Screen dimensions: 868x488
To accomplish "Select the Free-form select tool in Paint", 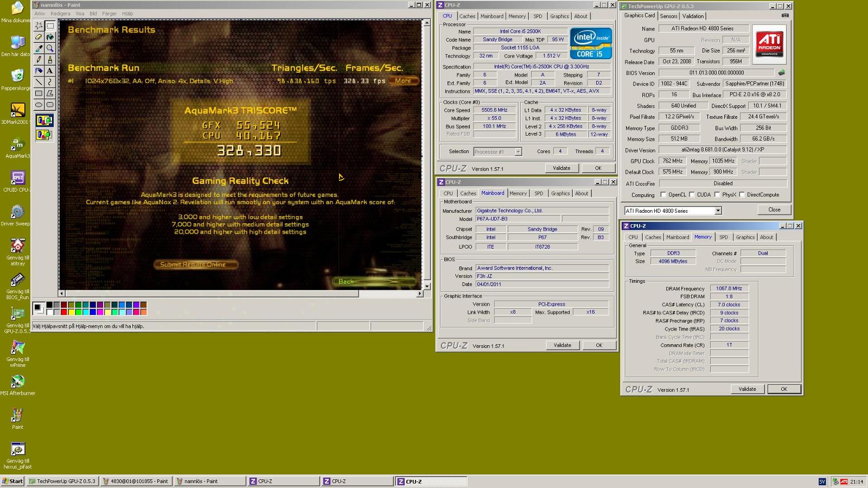I will [39, 26].
